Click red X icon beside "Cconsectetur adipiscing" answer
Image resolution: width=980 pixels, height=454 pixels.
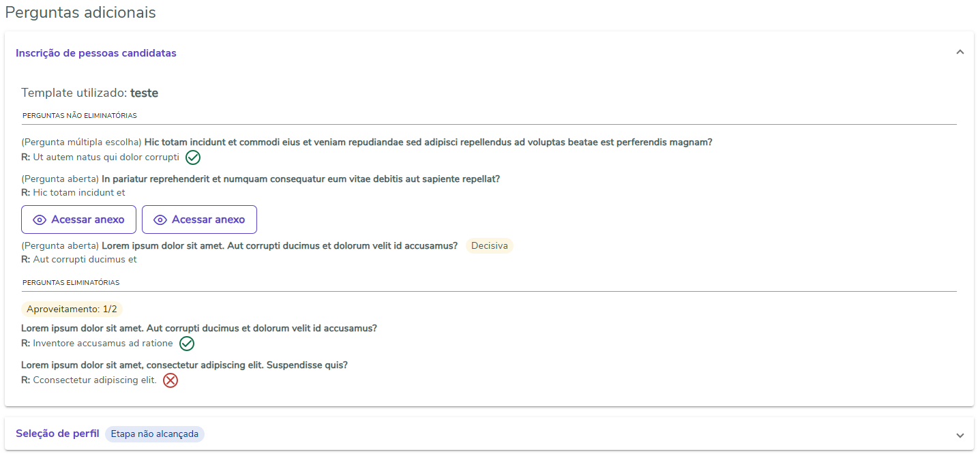170,380
